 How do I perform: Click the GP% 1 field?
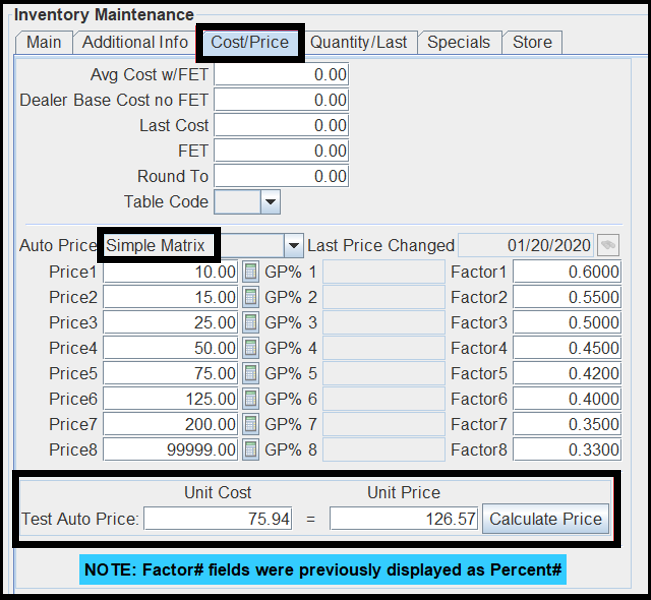(384, 272)
